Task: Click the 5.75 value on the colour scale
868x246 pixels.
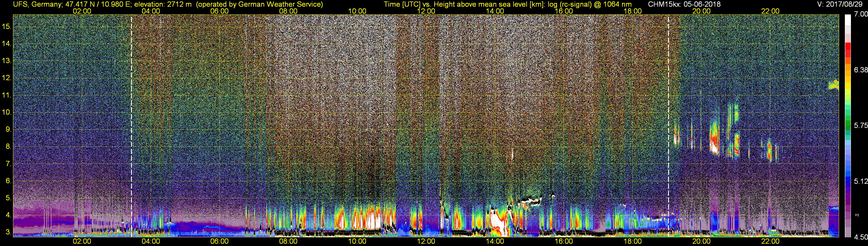Action: click(860, 125)
